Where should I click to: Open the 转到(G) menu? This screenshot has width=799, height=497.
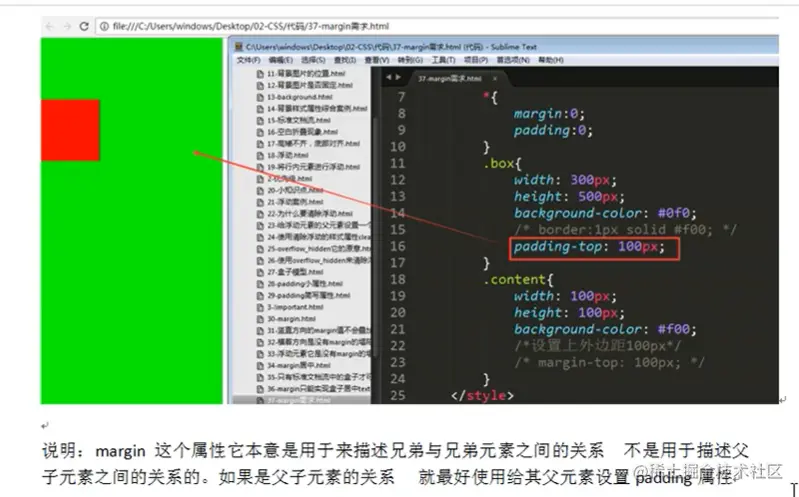click(x=410, y=60)
